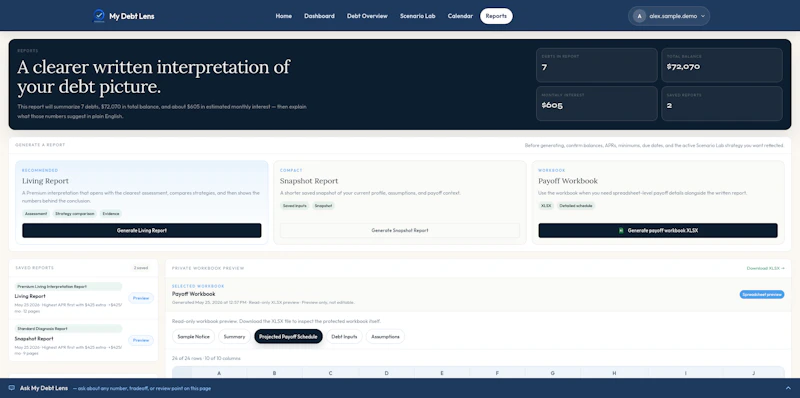The height and width of the screenshot is (398, 800).
Task: Click the Standard Diagnosis Report label
Action: click(x=68, y=329)
